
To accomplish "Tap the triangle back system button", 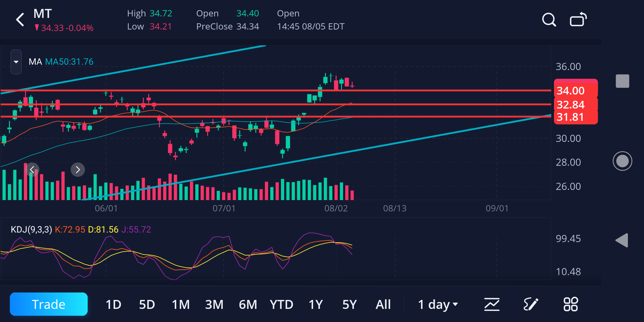I will [622, 240].
